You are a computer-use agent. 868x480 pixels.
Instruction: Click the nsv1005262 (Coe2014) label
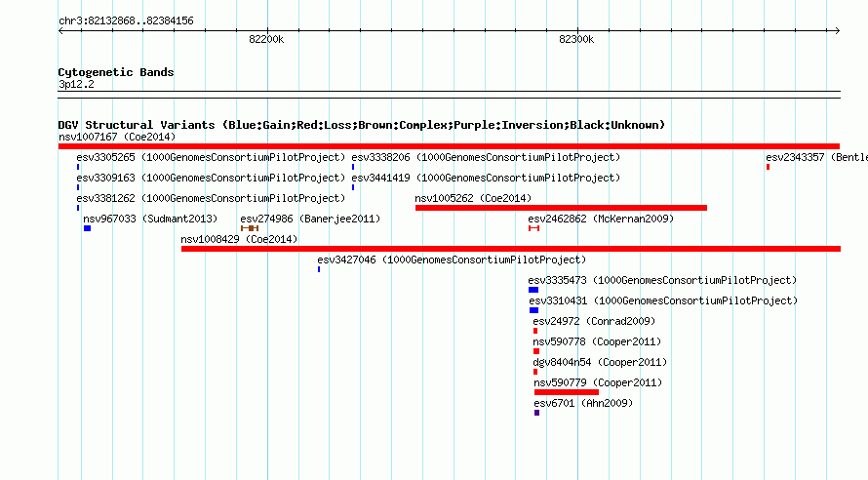click(x=473, y=198)
